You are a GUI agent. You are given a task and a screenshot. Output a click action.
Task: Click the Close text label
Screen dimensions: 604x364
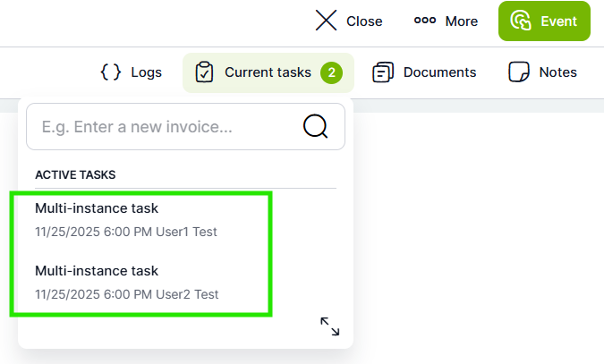tap(364, 21)
